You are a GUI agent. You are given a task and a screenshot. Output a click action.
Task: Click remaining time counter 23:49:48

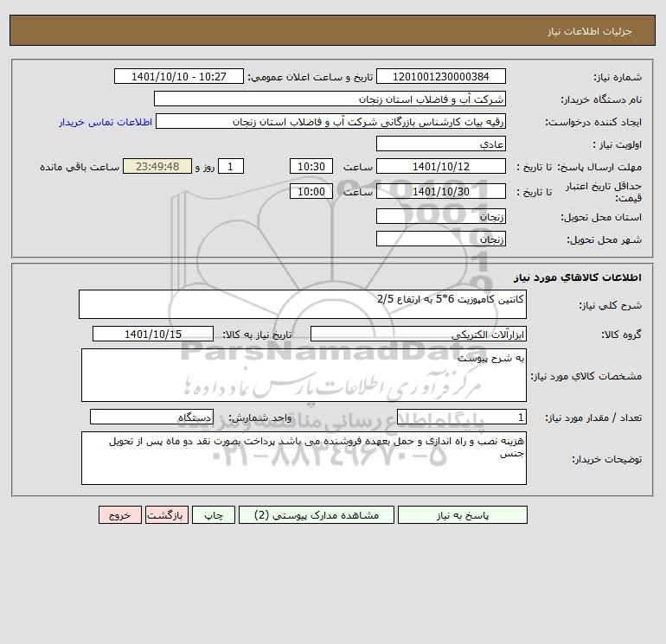pyautogui.click(x=157, y=167)
